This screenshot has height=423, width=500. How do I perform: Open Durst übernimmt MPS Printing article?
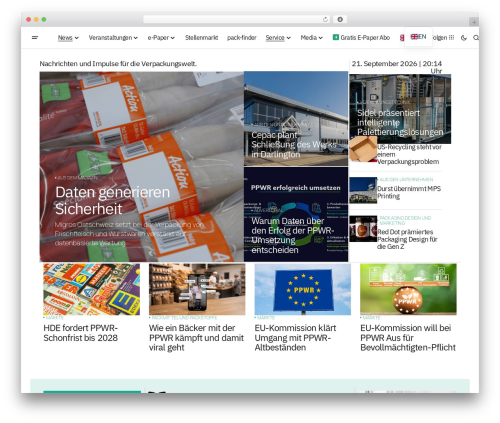click(x=409, y=192)
